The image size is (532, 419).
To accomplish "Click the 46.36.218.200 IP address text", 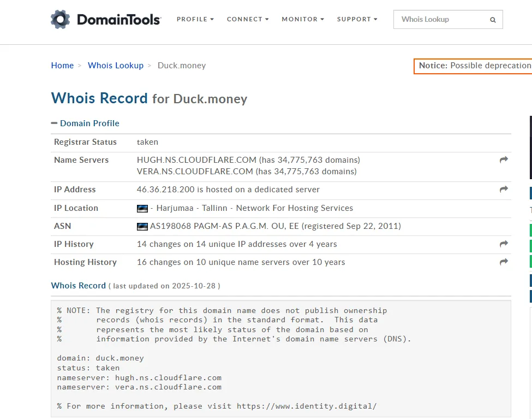I will click(165, 189).
